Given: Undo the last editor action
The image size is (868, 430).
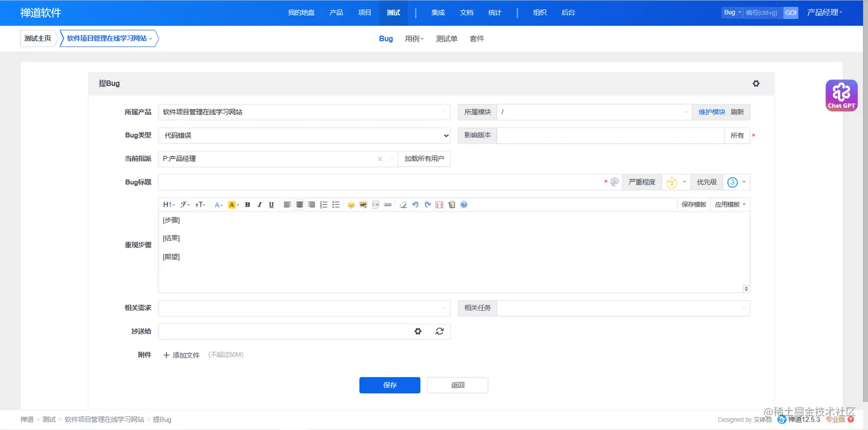Looking at the screenshot, I should pyautogui.click(x=415, y=204).
